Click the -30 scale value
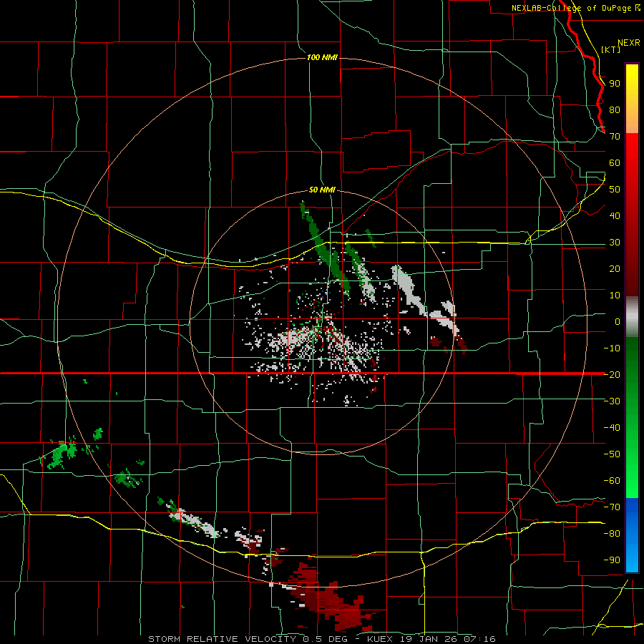This screenshot has width=644, height=644. [612, 401]
